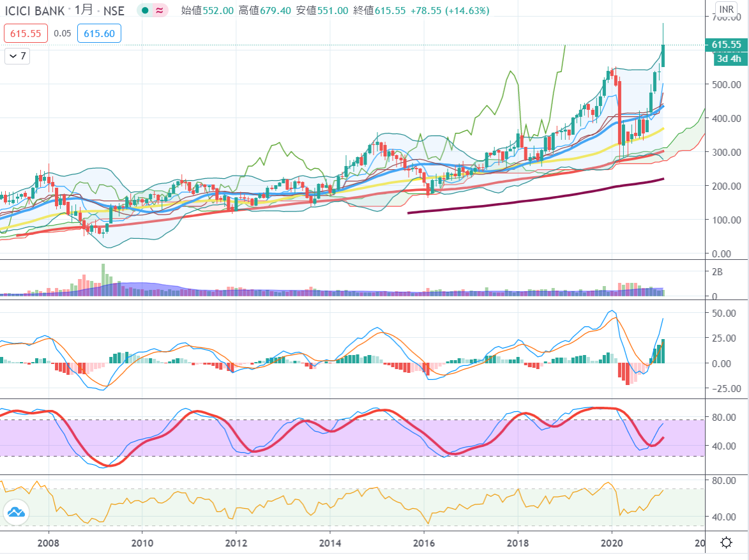Screen dimensions: 749x560
Task: Open the INR currency selector
Action: coord(727,9)
